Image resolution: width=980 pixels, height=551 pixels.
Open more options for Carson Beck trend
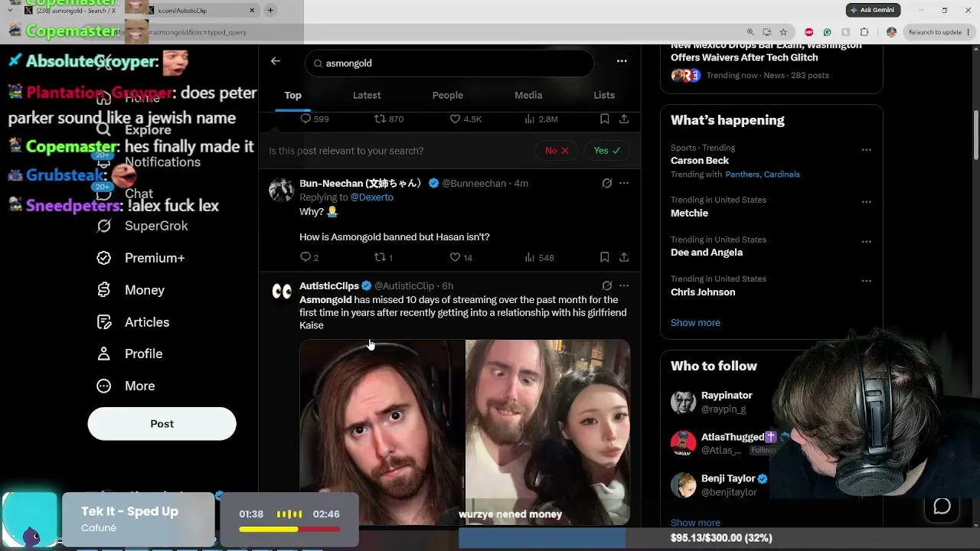pyautogui.click(x=867, y=150)
